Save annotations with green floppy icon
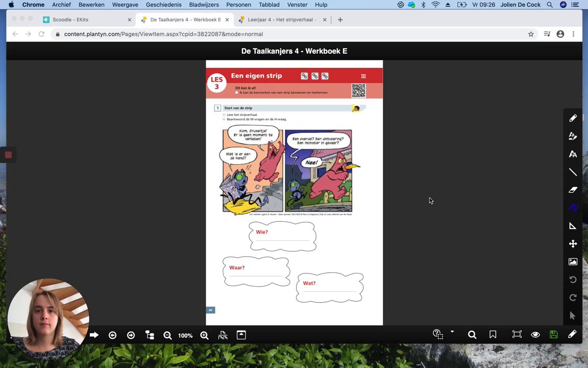 (x=553, y=334)
